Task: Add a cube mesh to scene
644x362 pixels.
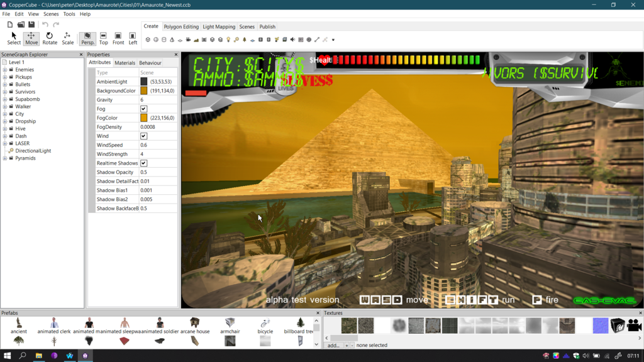Action: click(x=148, y=40)
